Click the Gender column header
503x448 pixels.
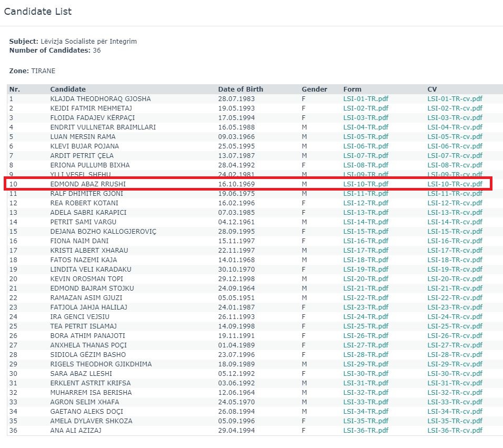click(314, 89)
